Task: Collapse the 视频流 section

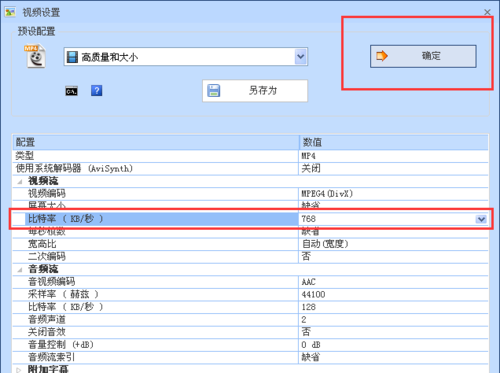Action: click(20, 182)
